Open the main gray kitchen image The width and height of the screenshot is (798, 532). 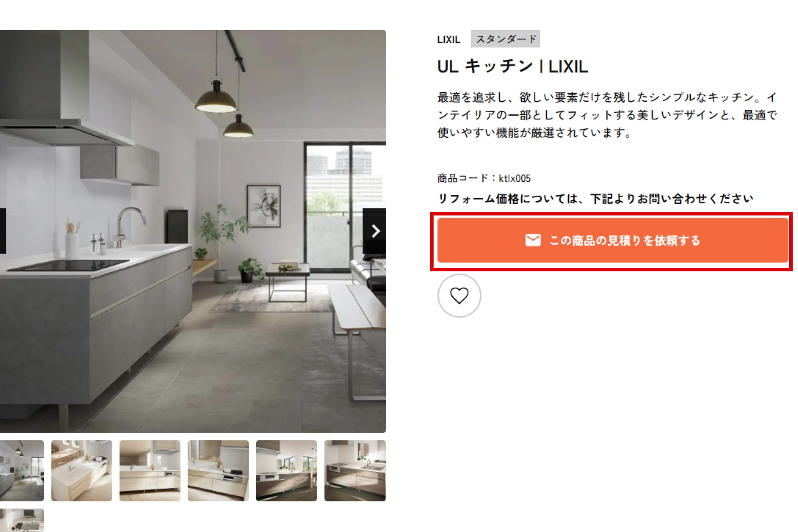[x=193, y=231]
